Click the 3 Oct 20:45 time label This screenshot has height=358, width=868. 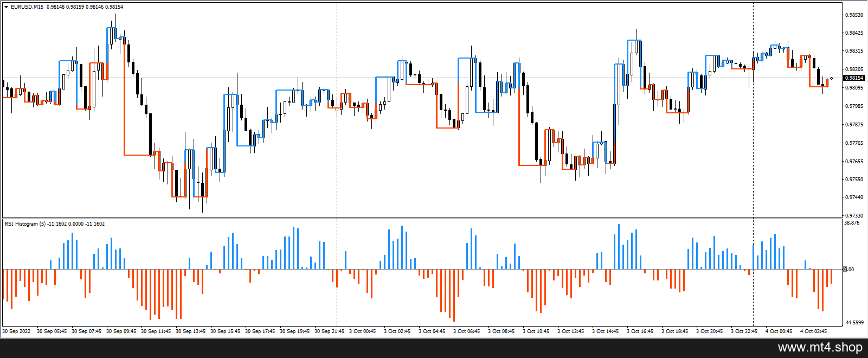pos(710,331)
